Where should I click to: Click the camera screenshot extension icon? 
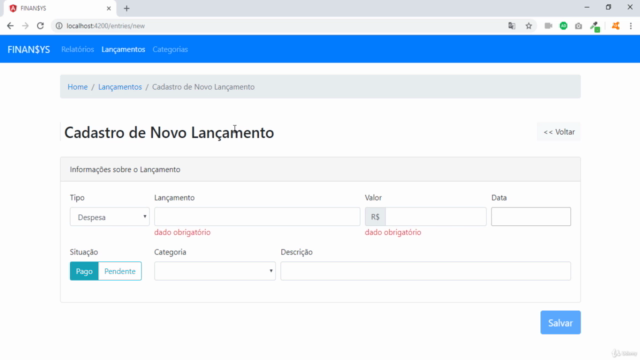(x=578, y=26)
